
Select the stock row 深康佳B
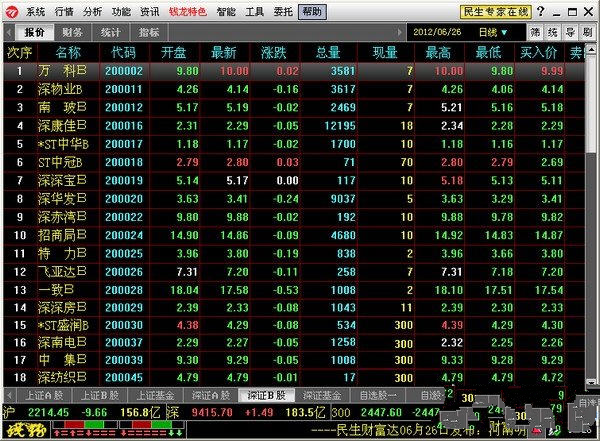[294, 126]
